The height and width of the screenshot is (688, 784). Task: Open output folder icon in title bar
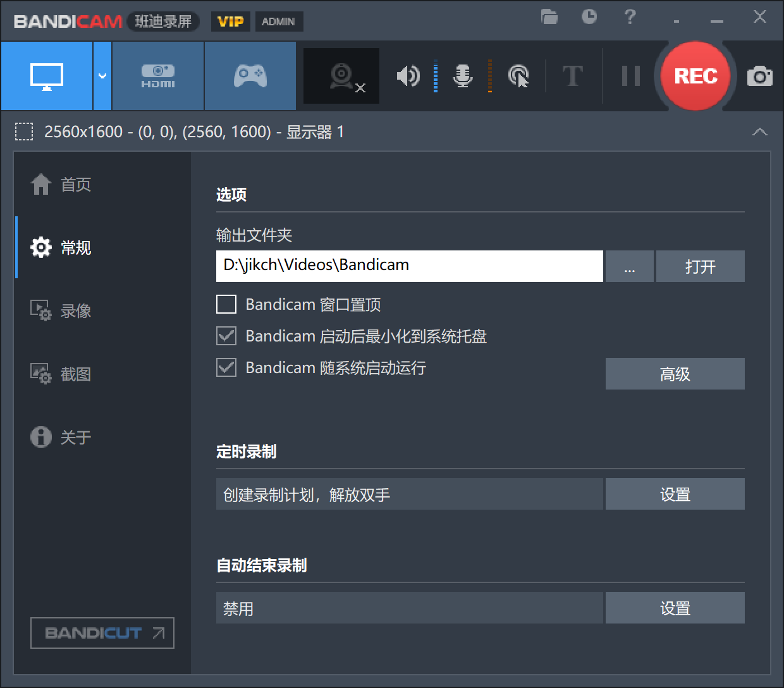[x=549, y=17]
